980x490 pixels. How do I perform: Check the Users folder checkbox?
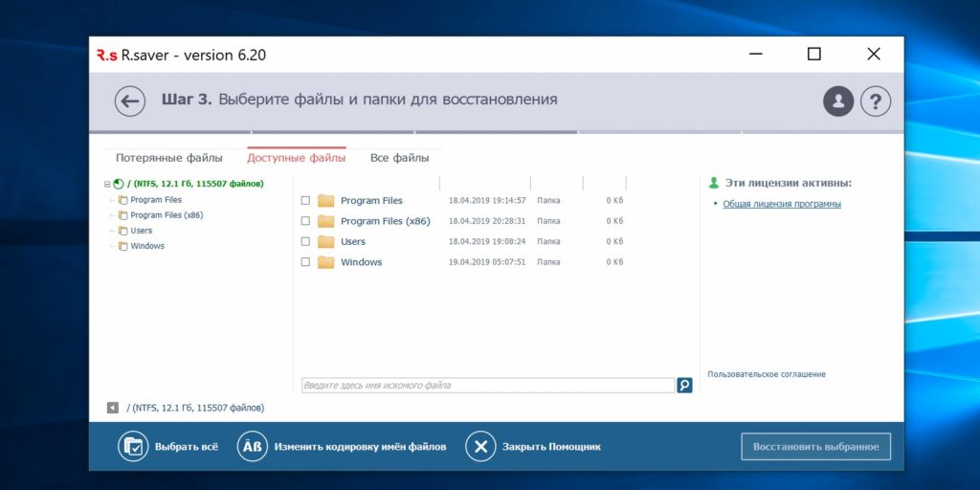coord(305,241)
